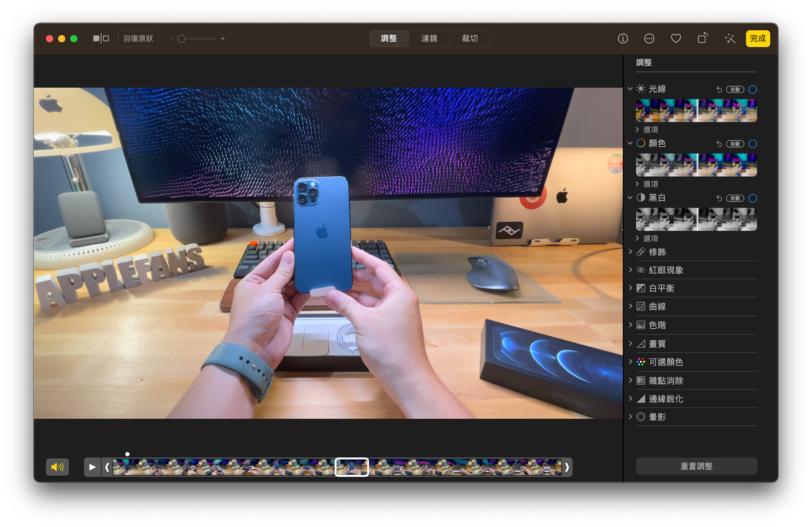Image resolution: width=812 pixels, height=527 pixels.
Task: Enable the 黑白 adjustment circle
Action: [753, 198]
